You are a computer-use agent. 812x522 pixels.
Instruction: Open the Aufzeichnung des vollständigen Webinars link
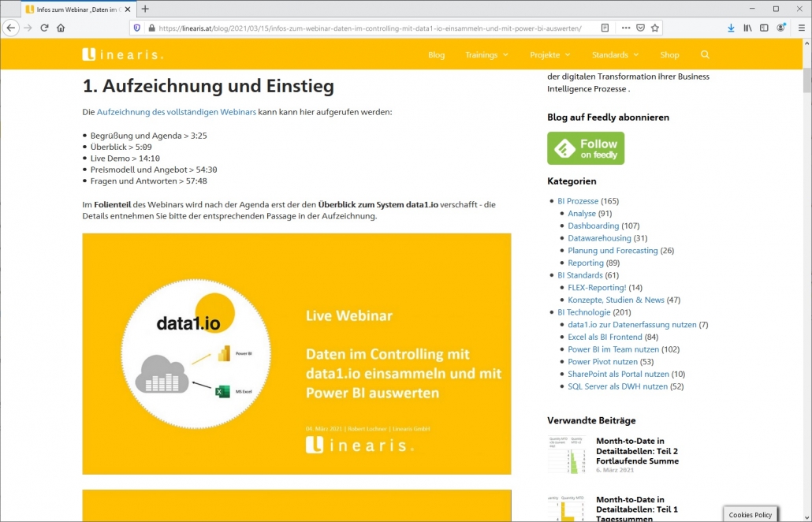[176, 112]
